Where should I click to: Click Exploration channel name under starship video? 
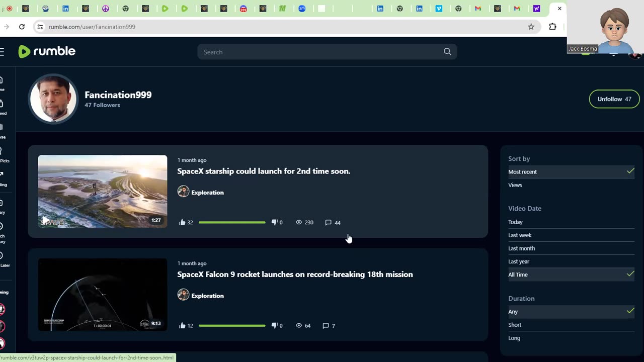point(207,193)
